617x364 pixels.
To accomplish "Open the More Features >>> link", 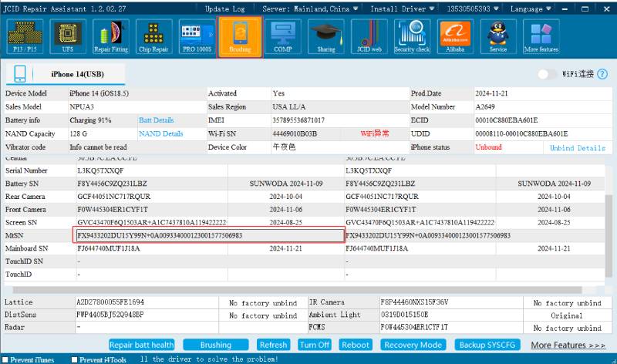I will (x=568, y=345).
